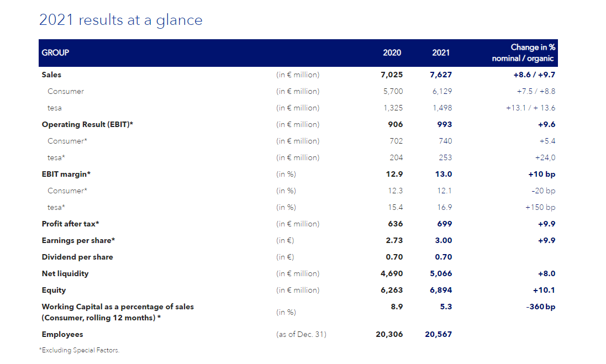Select 'Profit after tax*' row label
The image size is (606, 364).
pos(70,224)
